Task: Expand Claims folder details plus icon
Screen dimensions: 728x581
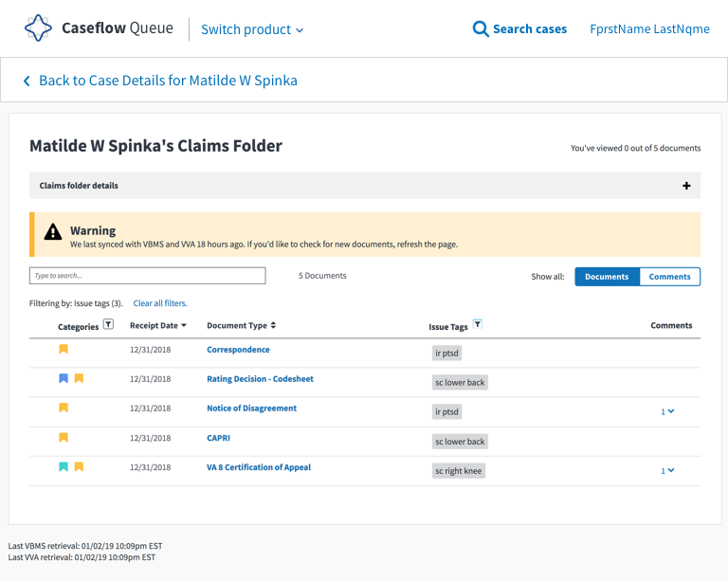Action: [686, 186]
